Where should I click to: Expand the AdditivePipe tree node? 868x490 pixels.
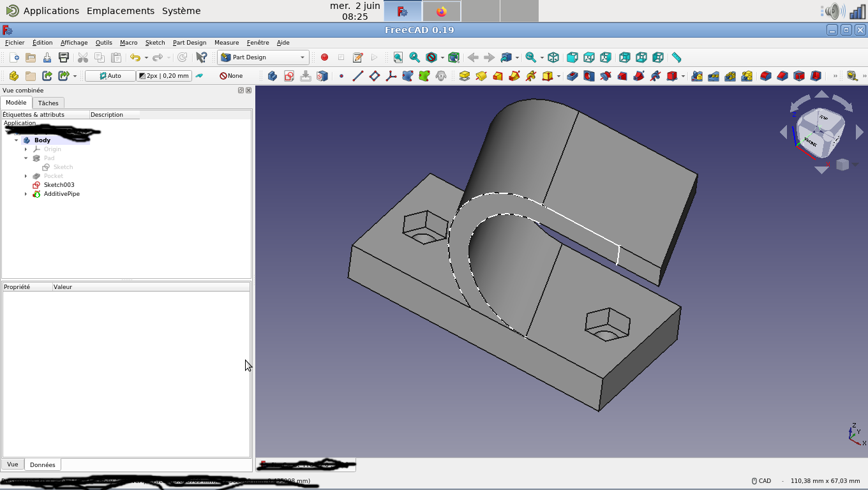tap(26, 194)
